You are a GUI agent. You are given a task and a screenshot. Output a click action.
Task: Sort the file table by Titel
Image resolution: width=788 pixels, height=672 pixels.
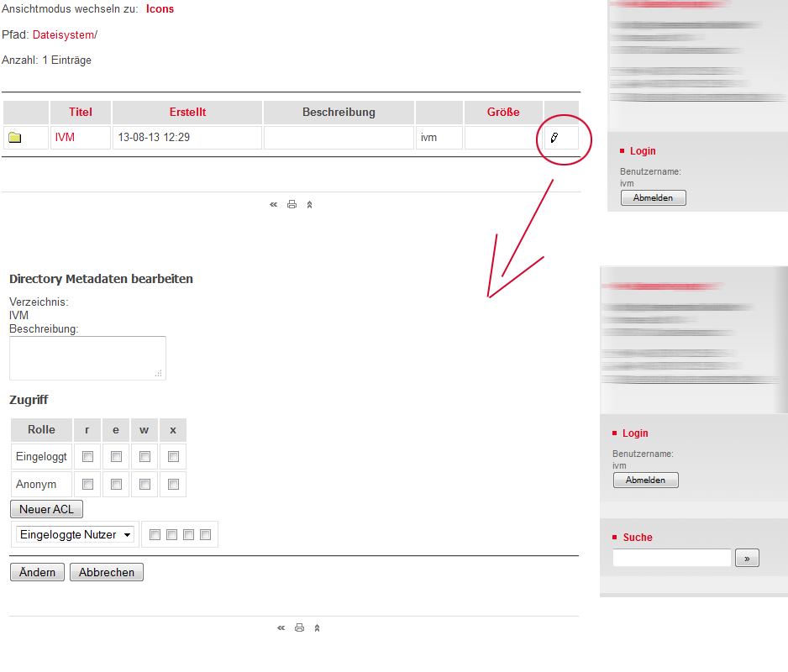(81, 112)
